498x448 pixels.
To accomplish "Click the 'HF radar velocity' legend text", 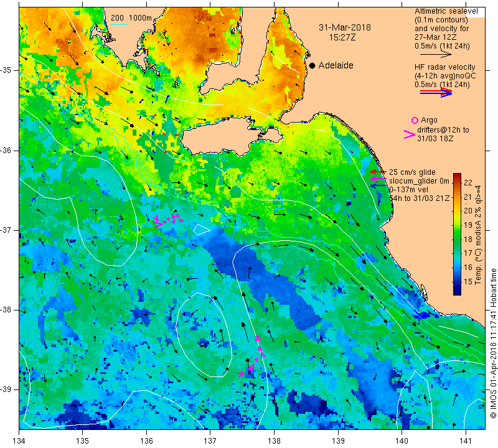I will click(x=444, y=67).
